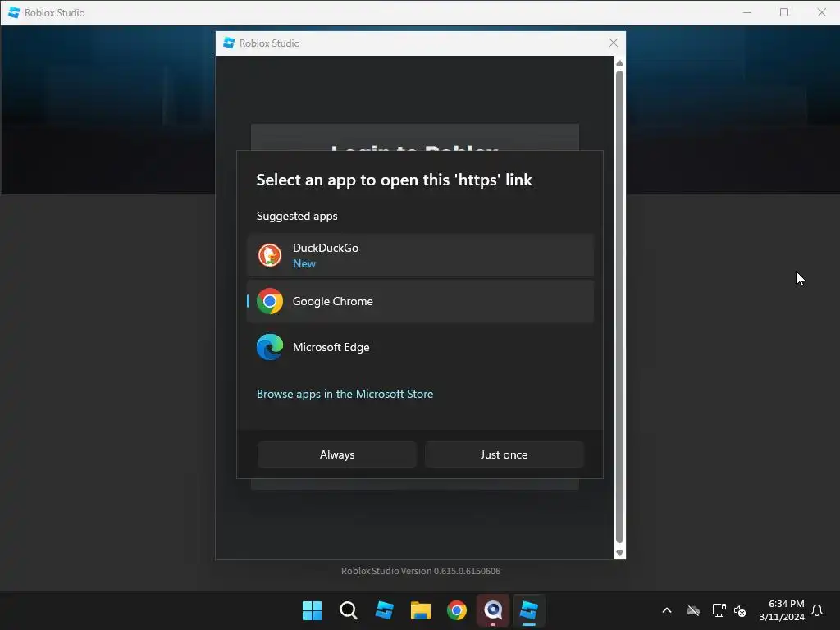Screen dimensions: 840x630
Task: Open first Roblox Studio taskbar icon
Action: 384,610
